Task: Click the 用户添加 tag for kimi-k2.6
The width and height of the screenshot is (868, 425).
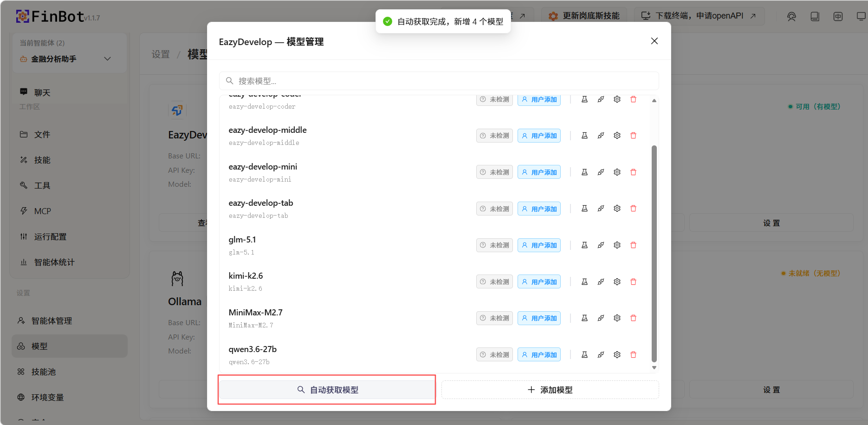Action: [539, 282]
